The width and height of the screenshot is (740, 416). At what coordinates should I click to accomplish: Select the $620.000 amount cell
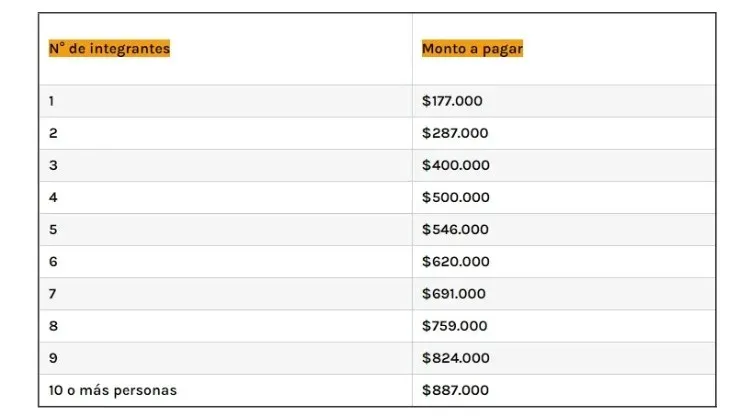(456, 261)
